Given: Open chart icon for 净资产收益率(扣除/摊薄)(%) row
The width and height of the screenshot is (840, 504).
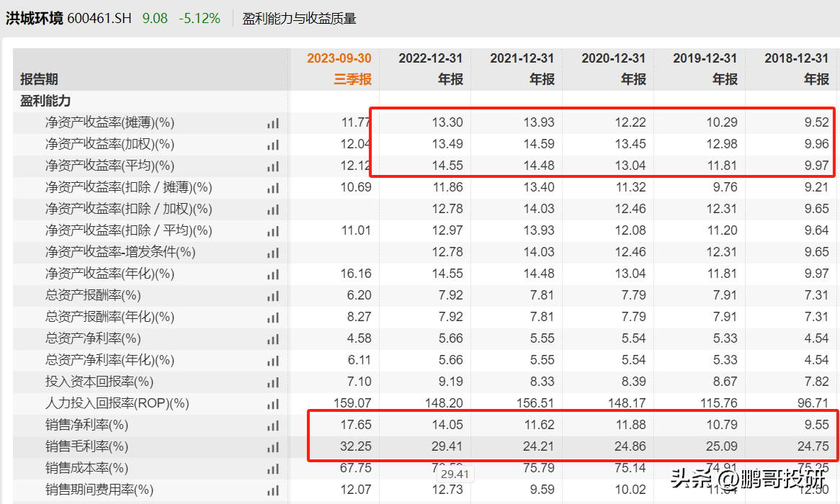Looking at the screenshot, I should (273, 188).
